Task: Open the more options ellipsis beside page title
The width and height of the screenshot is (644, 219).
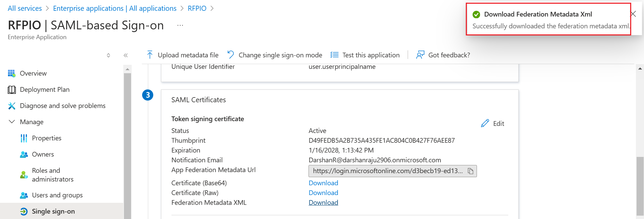Action: [180, 25]
